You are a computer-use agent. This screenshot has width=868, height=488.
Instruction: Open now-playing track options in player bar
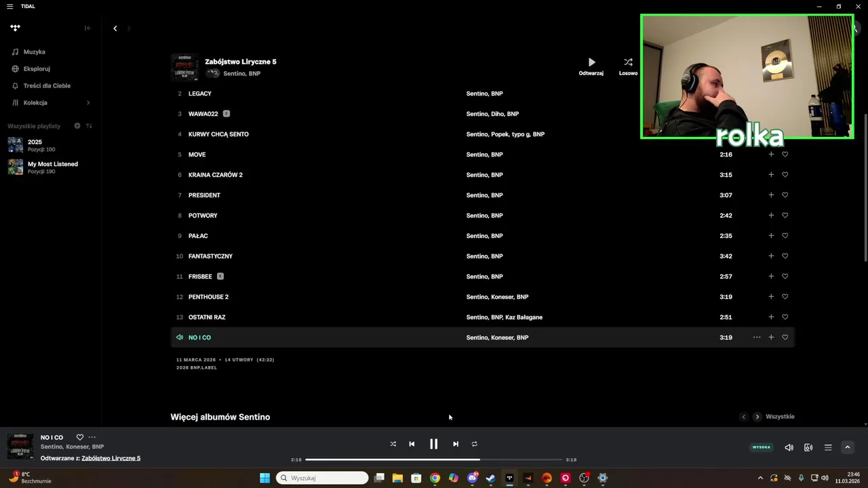point(92,437)
